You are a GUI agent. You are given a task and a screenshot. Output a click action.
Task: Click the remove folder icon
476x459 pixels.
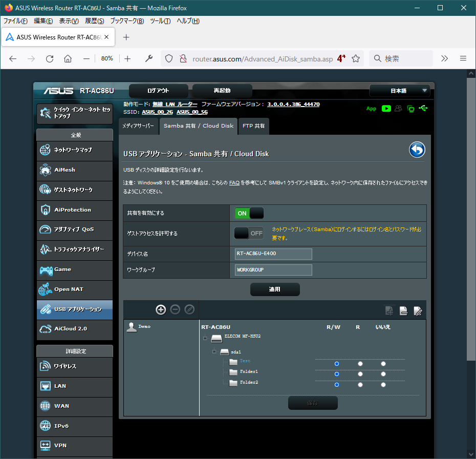[x=403, y=310]
